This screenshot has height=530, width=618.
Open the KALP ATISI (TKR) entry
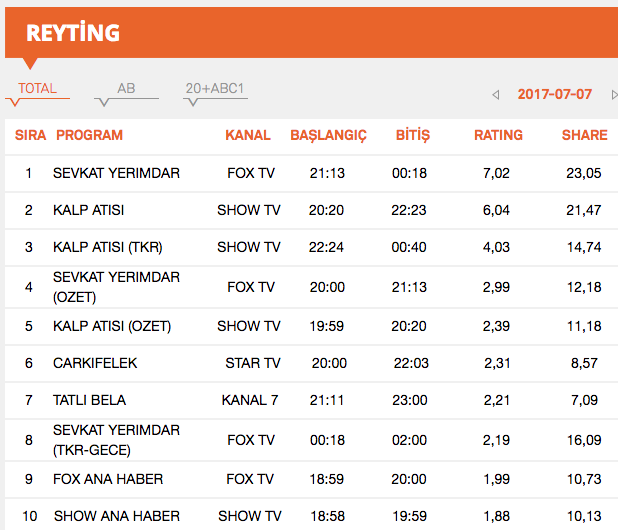[x=108, y=247]
